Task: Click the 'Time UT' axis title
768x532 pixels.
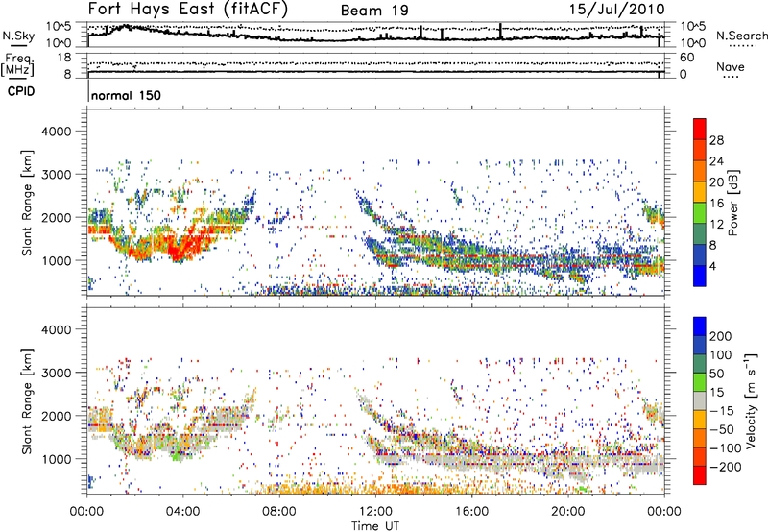Action: click(375, 526)
